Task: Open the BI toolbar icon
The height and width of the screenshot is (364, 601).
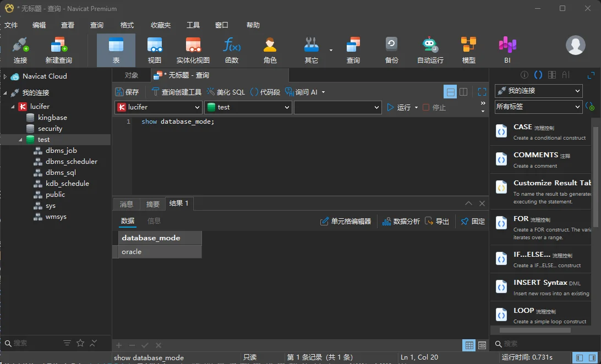Action: click(507, 50)
